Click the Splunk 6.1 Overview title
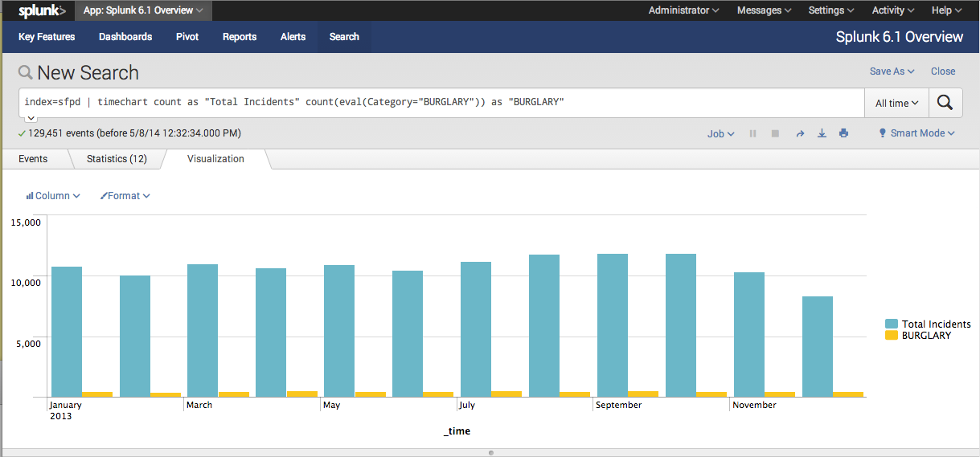Viewport: 980px width, 457px height. 899,37
